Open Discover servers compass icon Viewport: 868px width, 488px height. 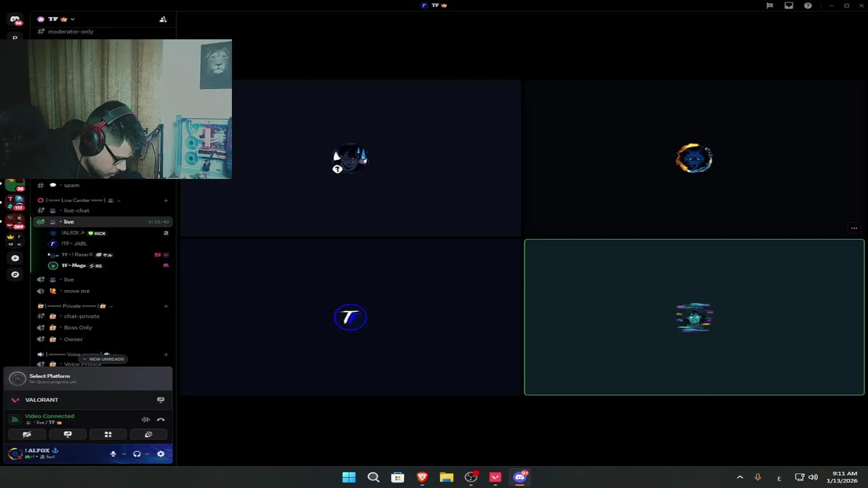(x=15, y=274)
